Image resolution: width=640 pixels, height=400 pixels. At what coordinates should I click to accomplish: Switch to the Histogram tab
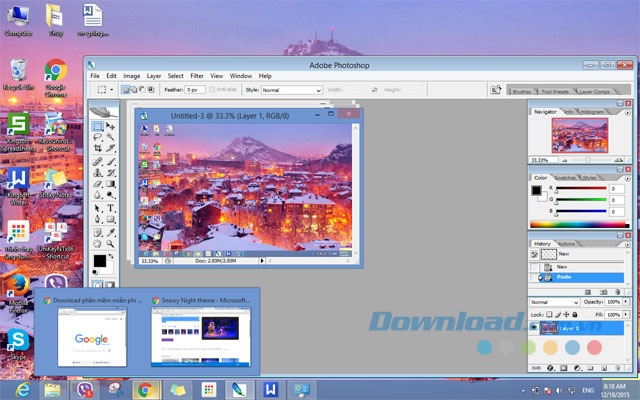592,112
